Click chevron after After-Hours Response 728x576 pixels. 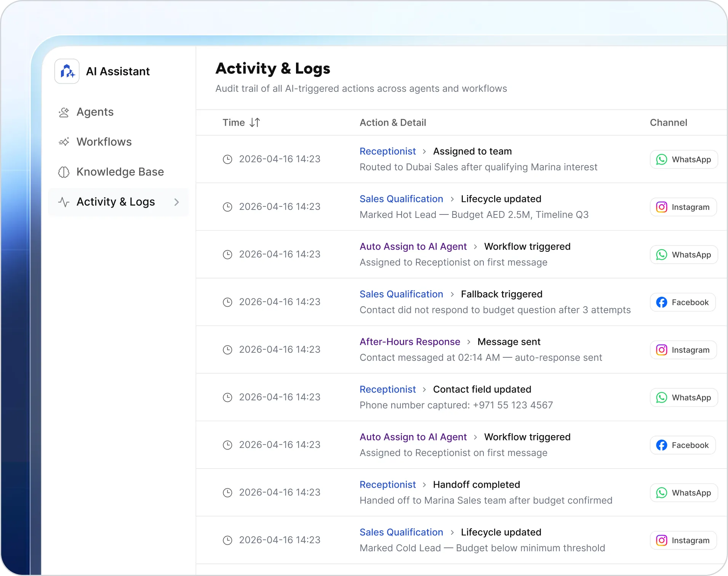click(469, 342)
